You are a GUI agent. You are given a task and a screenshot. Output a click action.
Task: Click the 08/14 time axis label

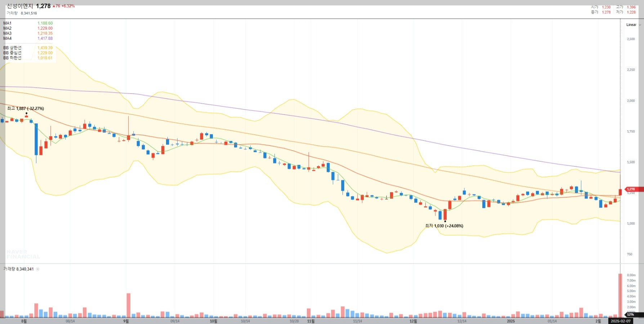[70, 321]
